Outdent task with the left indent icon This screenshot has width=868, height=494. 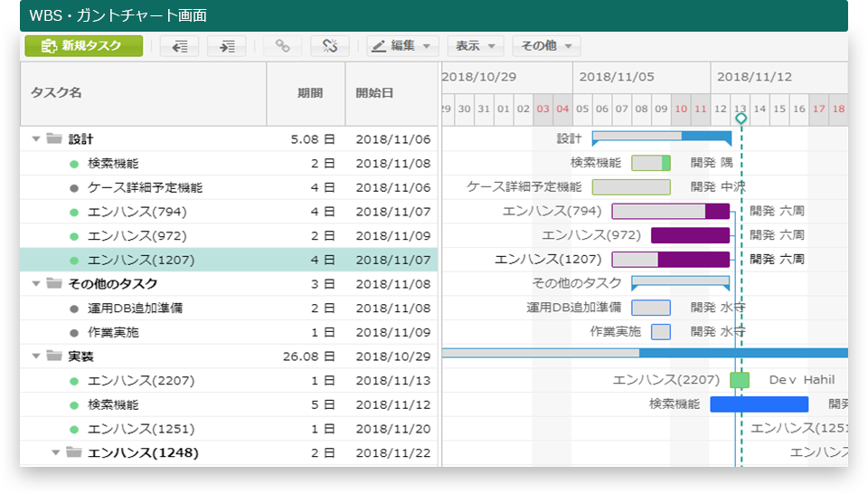pyautogui.click(x=179, y=46)
